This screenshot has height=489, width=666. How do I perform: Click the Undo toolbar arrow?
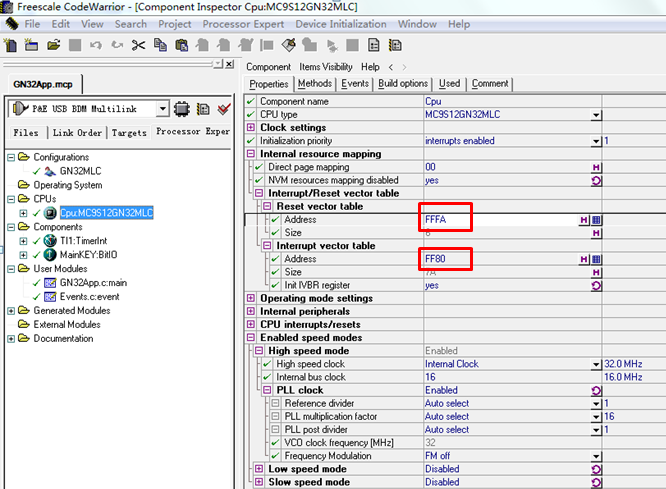96,45
